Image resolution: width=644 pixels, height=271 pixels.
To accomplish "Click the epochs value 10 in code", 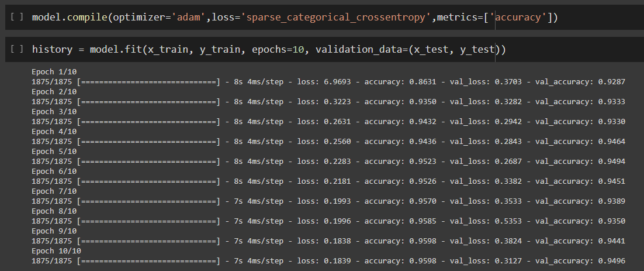I will [298, 49].
